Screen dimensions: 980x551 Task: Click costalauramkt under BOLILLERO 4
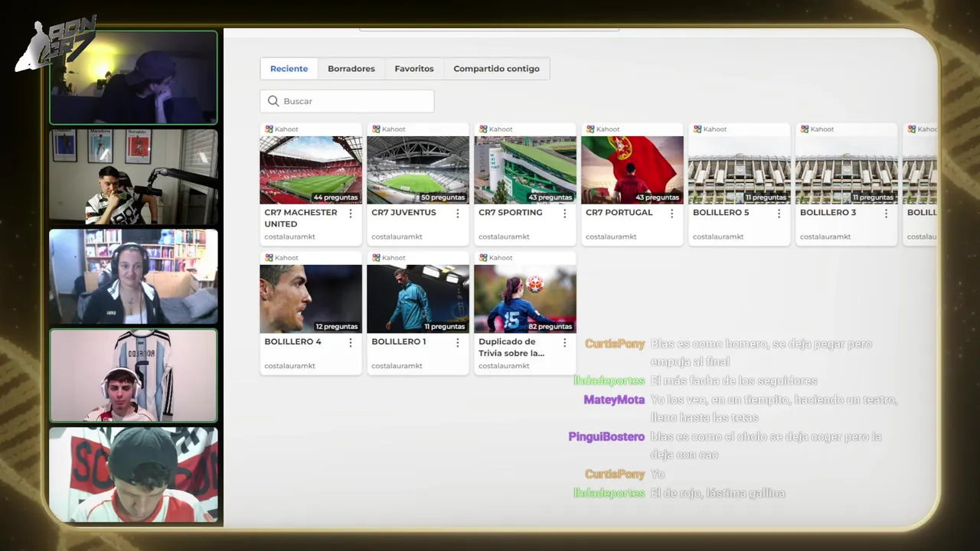(x=289, y=366)
